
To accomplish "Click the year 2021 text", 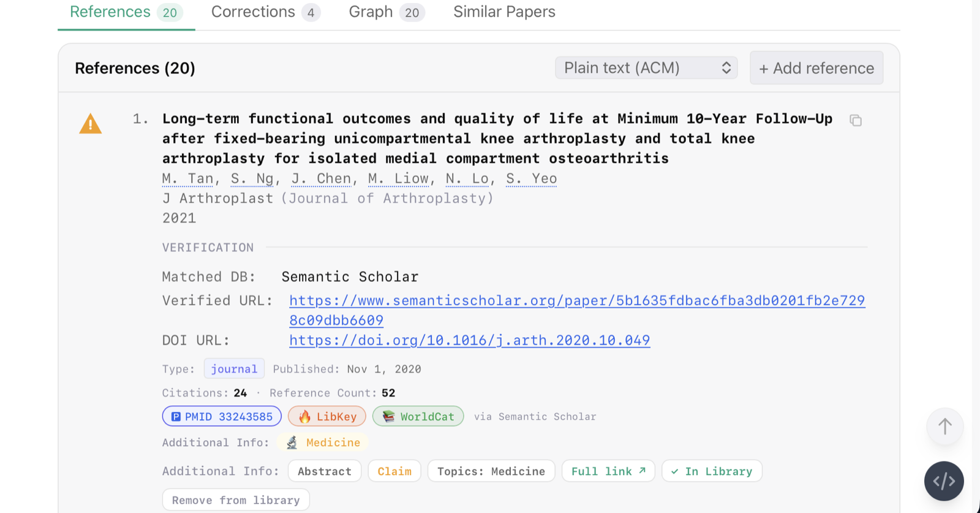I will coord(179,218).
